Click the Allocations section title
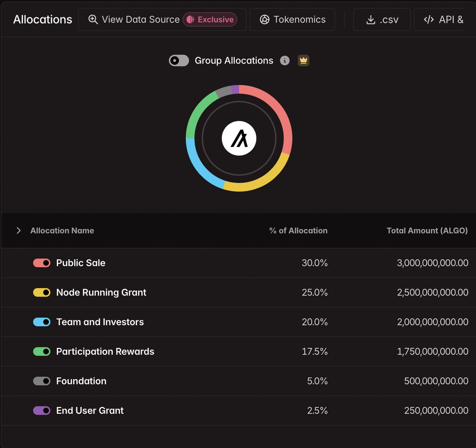Screen dimensions: 476x448 [43, 19]
